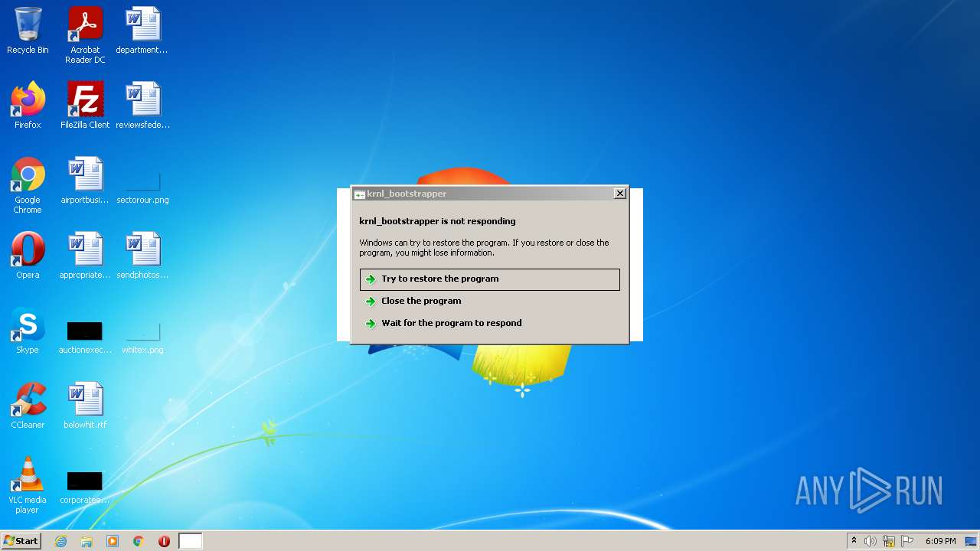Image resolution: width=980 pixels, height=551 pixels.
Task: Select the appropriate Word document icon
Action: [85, 256]
